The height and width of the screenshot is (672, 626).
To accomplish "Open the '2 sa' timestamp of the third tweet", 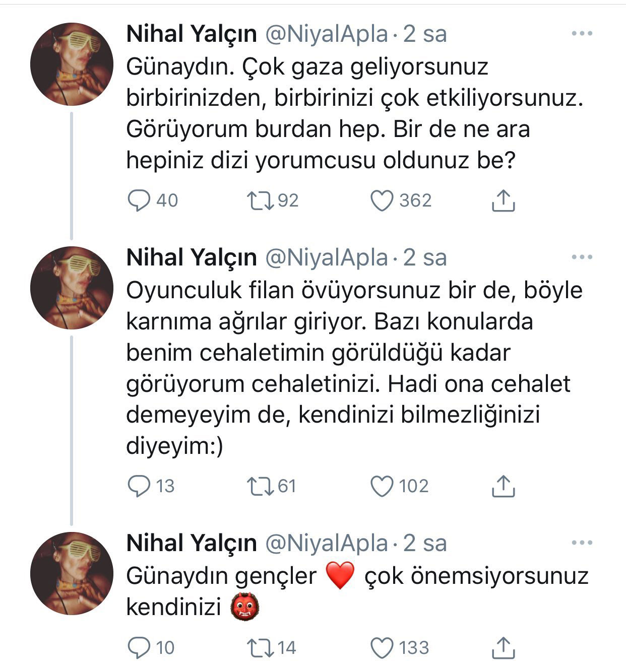I will [425, 544].
